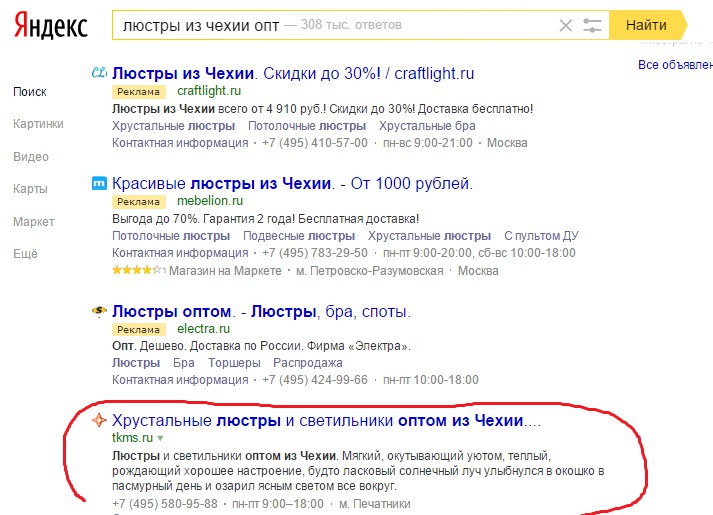Switch to Картинки search section
The image size is (713, 515).
(39, 124)
